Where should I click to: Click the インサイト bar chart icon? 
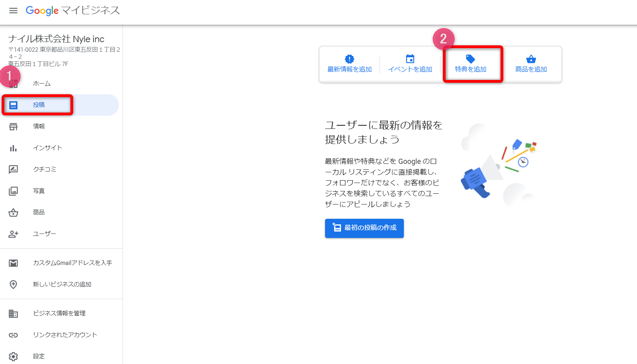[x=14, y=148]
